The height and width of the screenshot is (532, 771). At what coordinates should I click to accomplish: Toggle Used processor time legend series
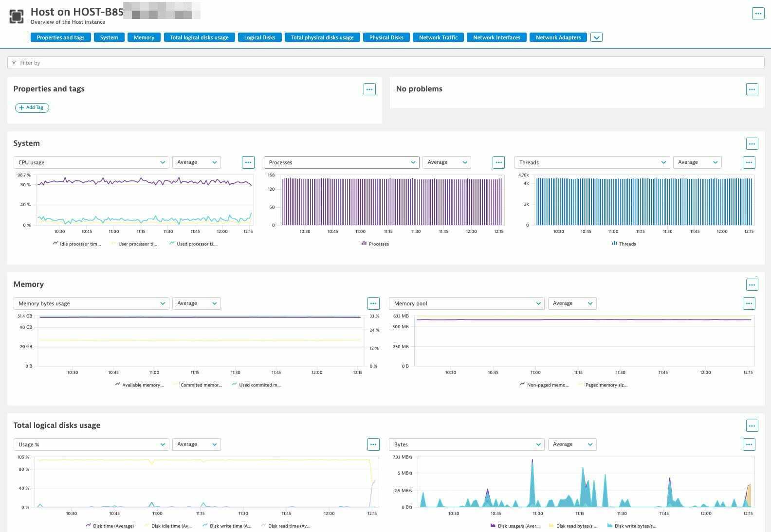click(193, 244)
